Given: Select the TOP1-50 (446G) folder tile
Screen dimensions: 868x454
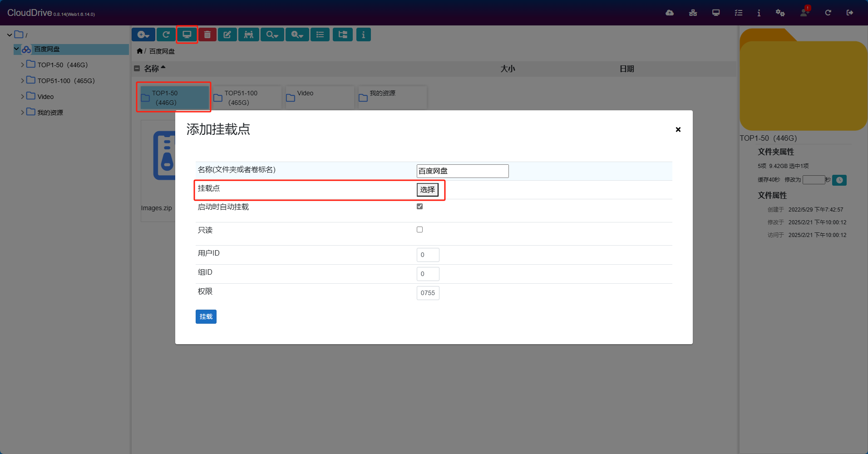Looking at the screenshot, I should 174,97.
